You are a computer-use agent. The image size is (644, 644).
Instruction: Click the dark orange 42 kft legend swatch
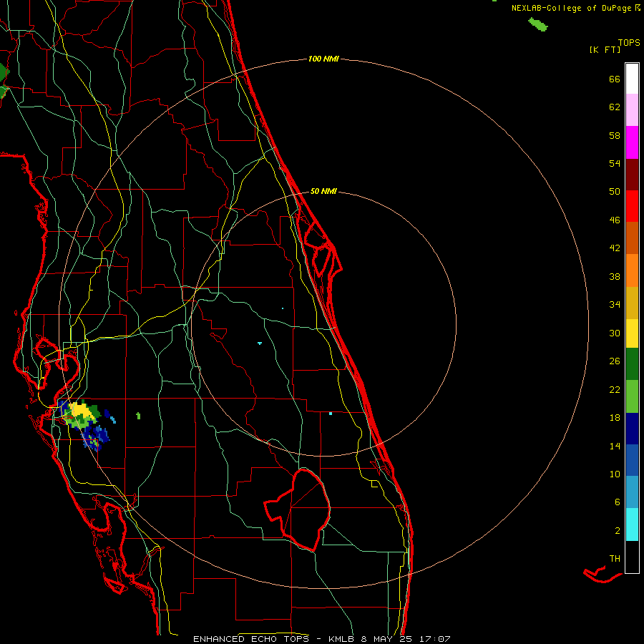[632, 238]
